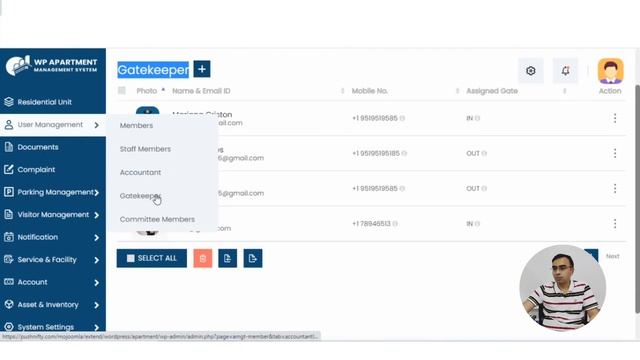Expand Asset & Inventory chevron

(96, 304)
